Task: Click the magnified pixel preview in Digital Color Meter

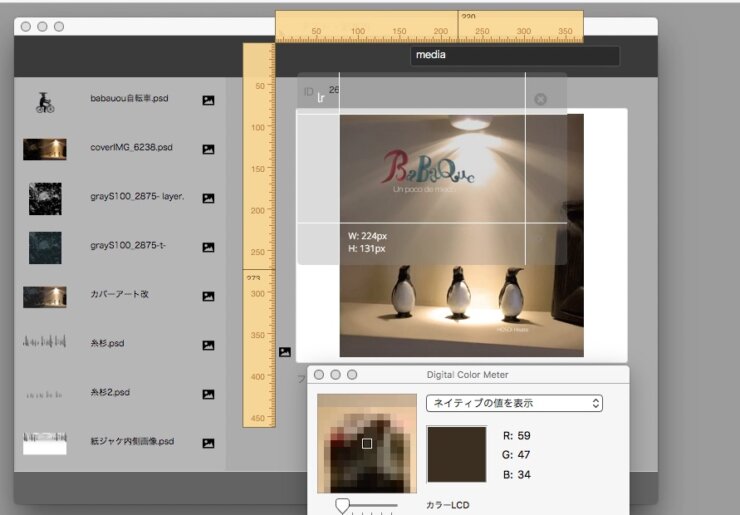Action: coord(367,443)
